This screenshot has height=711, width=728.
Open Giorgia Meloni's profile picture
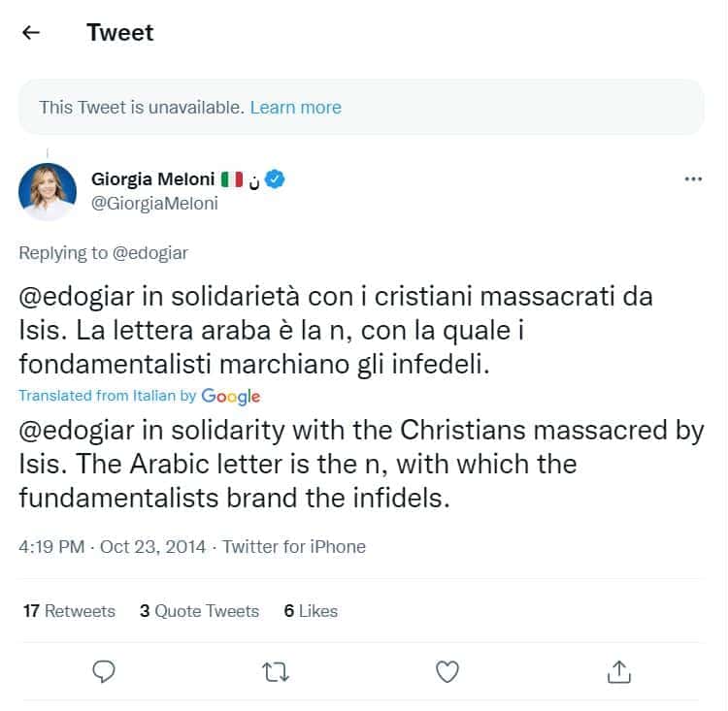click(x=47, y=191)
